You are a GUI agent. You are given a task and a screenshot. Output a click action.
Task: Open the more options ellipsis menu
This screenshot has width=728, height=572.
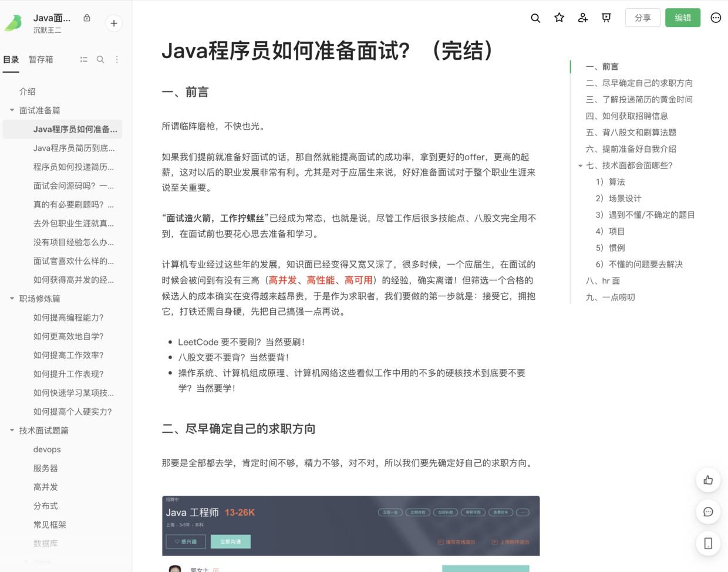point(715,18)
